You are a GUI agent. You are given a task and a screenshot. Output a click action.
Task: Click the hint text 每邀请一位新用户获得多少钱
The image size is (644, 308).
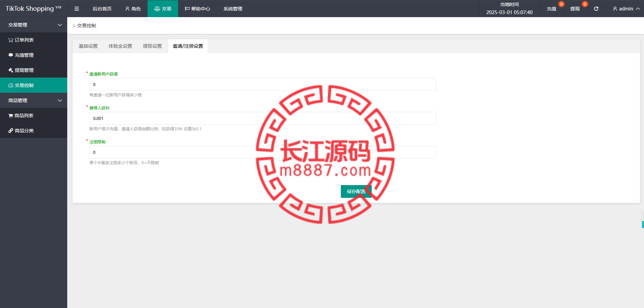(116, 95)
